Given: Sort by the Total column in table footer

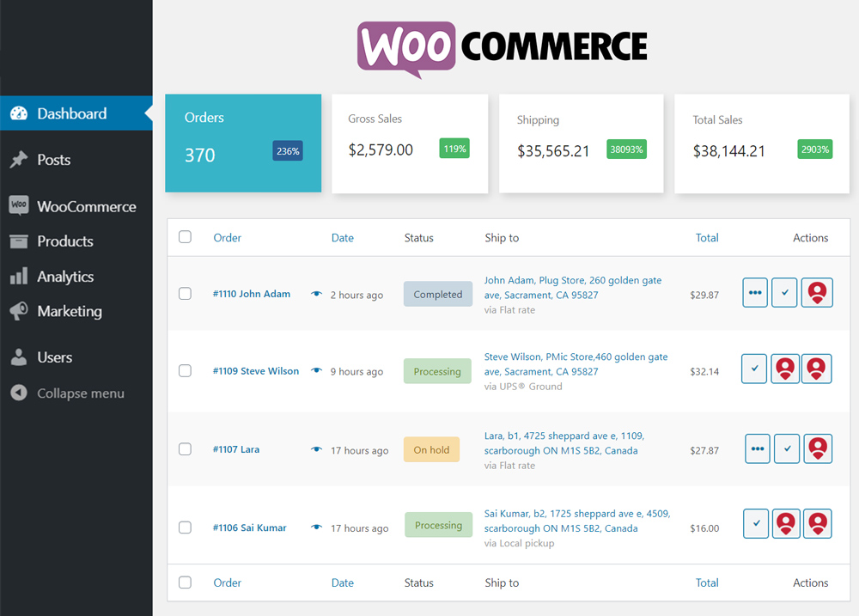Looking at the screenshot, I should [707, 583].
